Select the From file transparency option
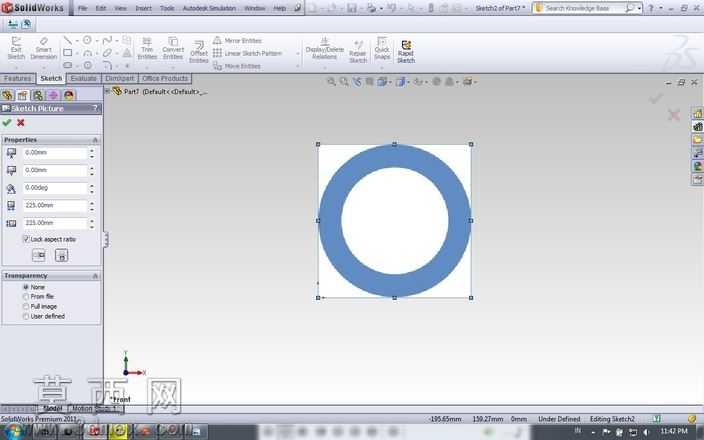 (x=26, y=296)
